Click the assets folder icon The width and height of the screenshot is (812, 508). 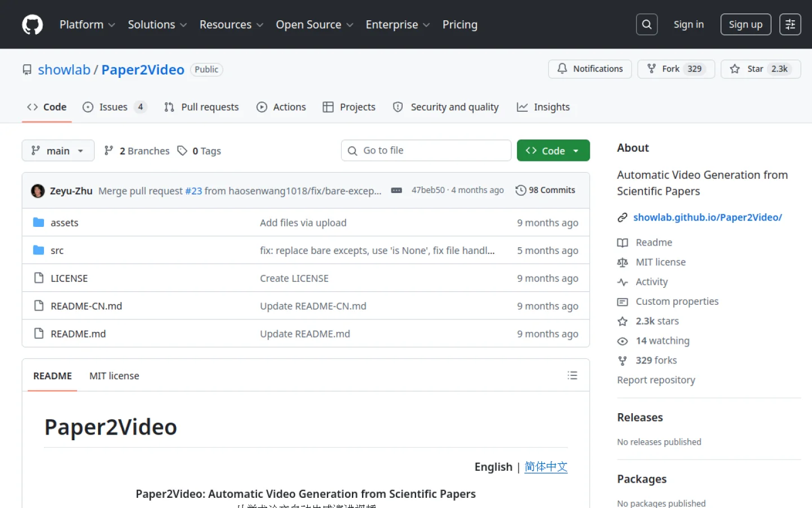(x=38, y=222)
